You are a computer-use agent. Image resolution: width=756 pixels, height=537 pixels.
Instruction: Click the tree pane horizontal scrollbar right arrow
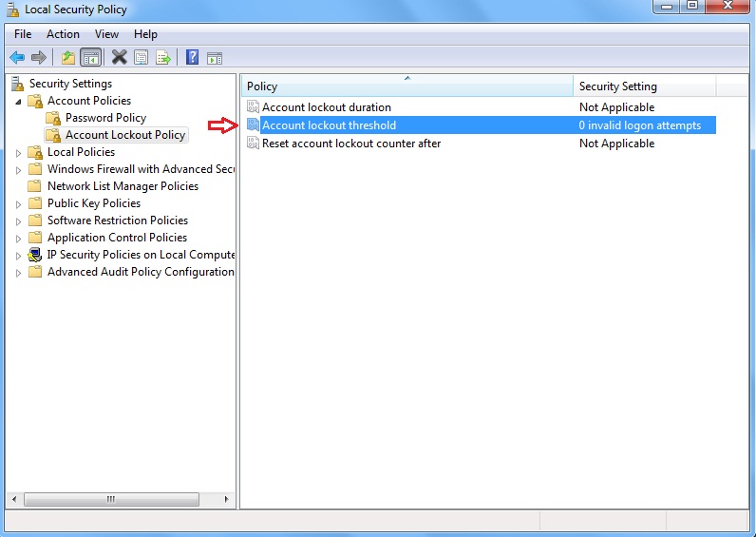point(226,499)
